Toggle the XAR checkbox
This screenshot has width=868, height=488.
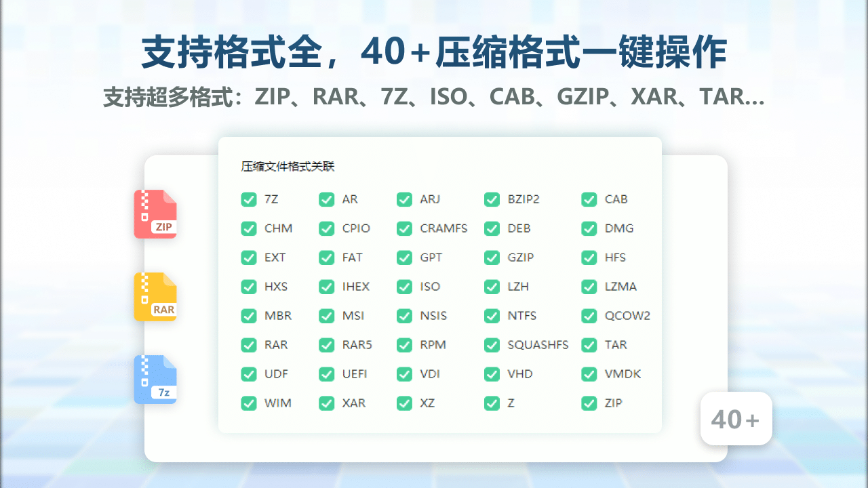(x=326, y=403)
